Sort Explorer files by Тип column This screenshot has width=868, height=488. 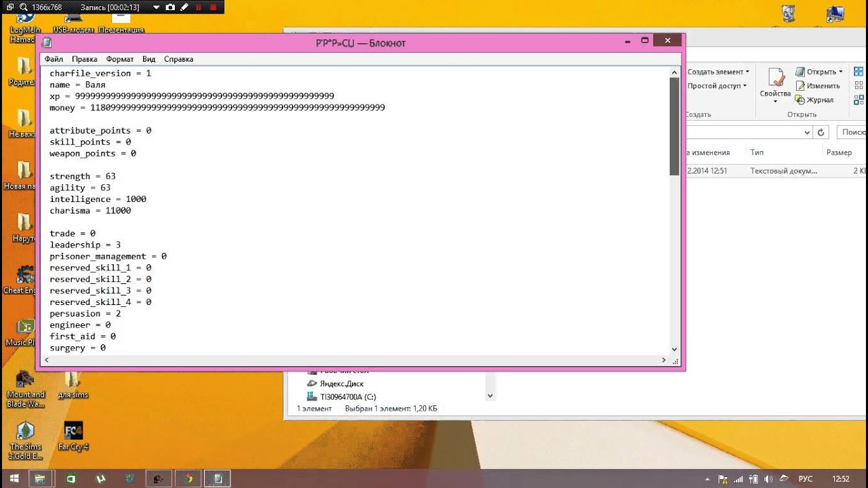(757, 153)
